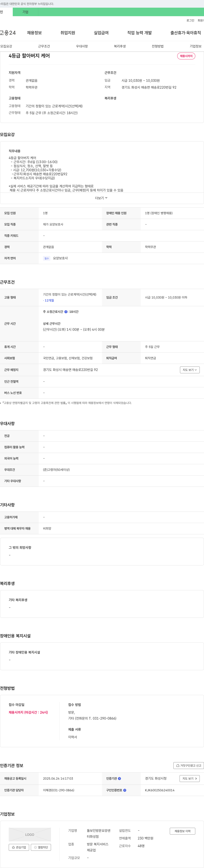Jump to 근무조건 section tab
Image resolution: width=204 pixels, height=868 pixels.
click(44, 46)
